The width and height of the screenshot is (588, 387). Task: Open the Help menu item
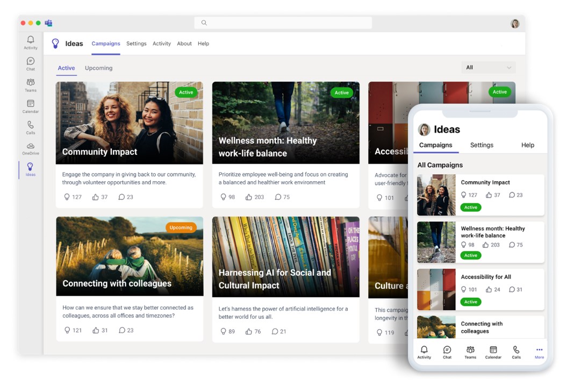[x=203, y=44]
